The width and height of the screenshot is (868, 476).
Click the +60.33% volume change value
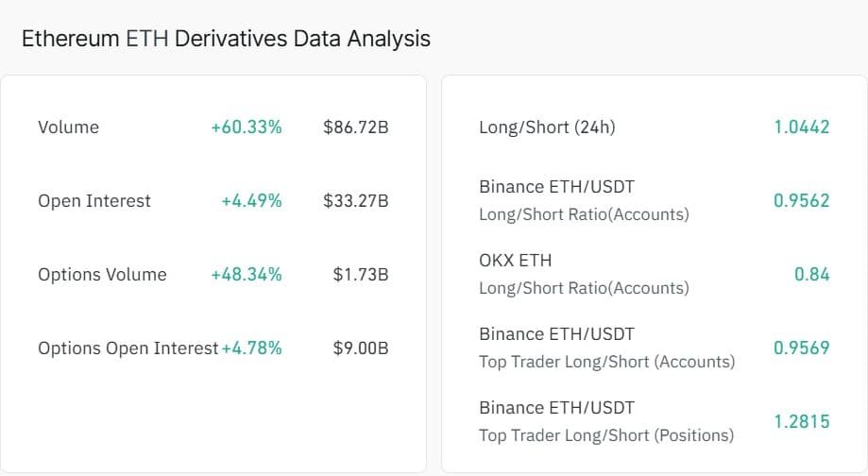pos(247,127)
